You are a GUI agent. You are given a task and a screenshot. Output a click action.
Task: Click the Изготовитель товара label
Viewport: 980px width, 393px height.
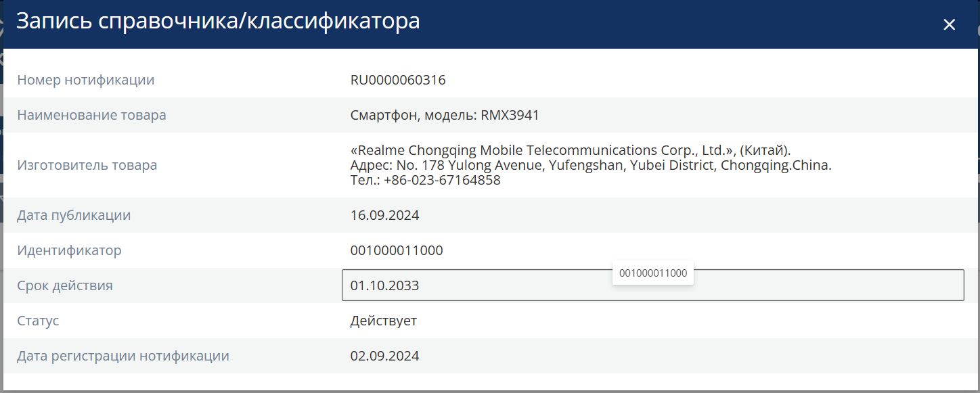(87, 165)
